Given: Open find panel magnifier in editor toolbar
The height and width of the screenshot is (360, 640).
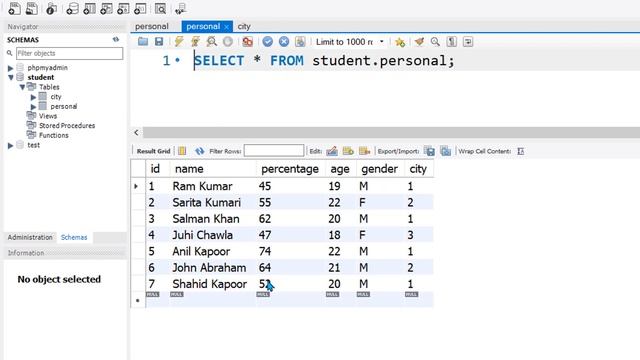Looking at the screenshot, I should (x=435, y=42).
